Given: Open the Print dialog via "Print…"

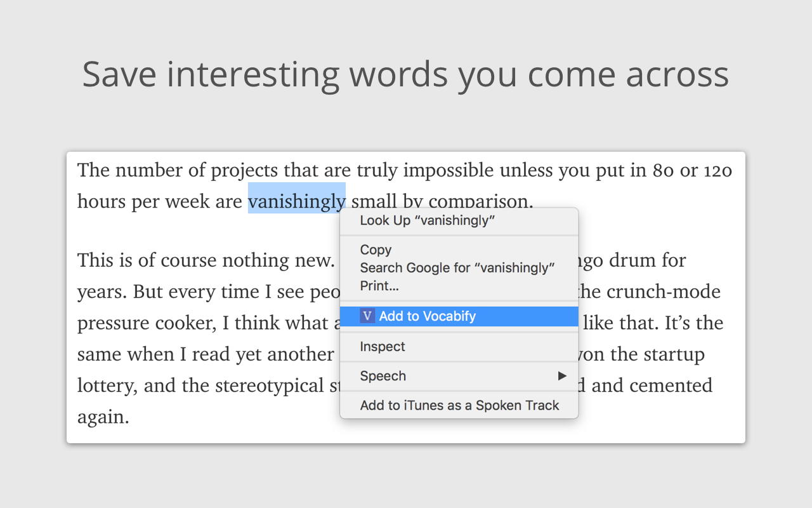Looking at the screenshot, I should [x=379, y=286].
